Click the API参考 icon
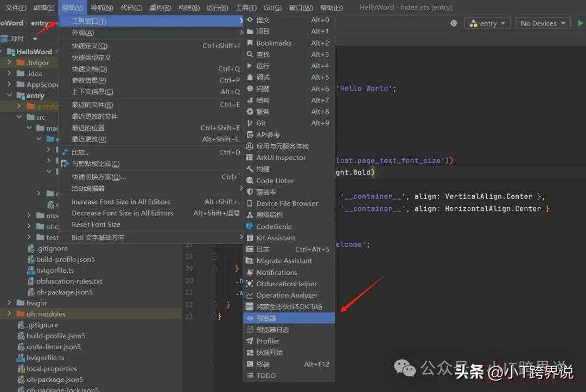The width and height of the screenshot is (586, 392). coord(250,135)
